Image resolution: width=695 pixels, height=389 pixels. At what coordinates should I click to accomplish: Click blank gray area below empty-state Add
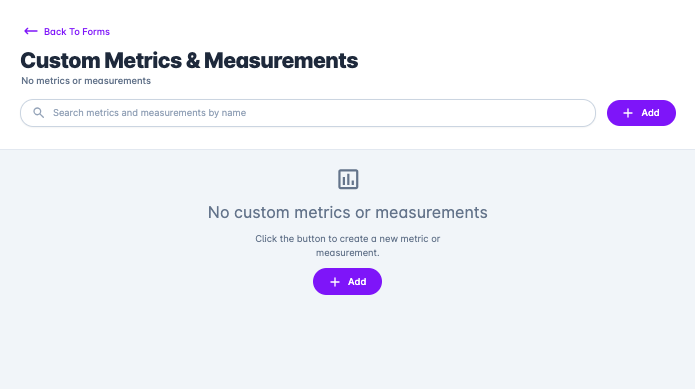click(348, 341)
